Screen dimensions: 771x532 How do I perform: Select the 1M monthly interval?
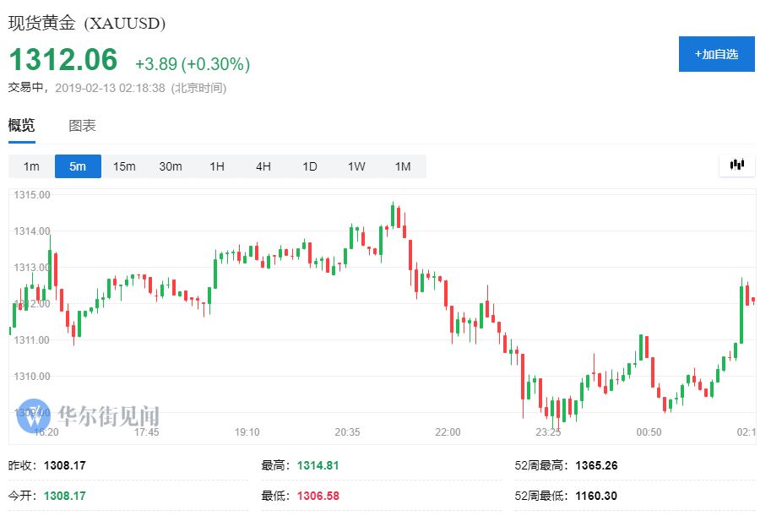(403, 166)
